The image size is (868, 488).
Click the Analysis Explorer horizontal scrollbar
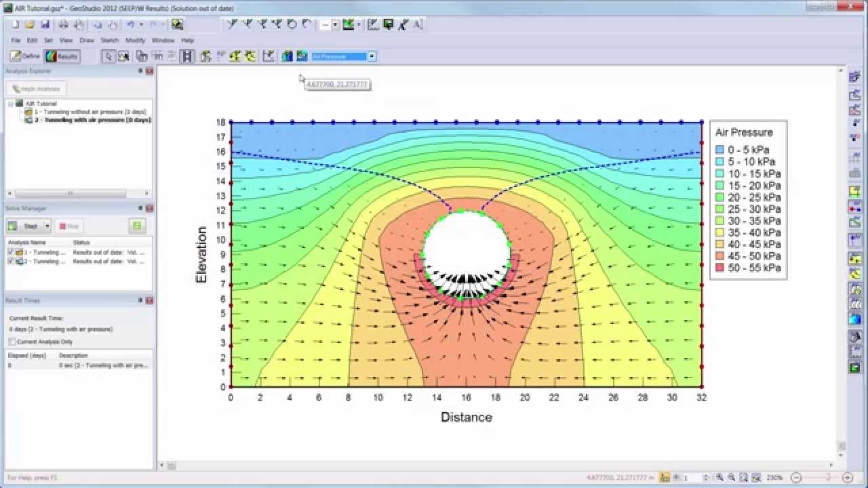pyautogui.click(x=69, y=193)
